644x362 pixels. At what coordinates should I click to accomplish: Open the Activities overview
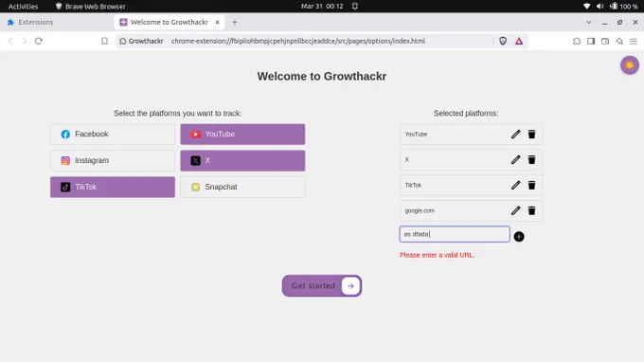23,7
